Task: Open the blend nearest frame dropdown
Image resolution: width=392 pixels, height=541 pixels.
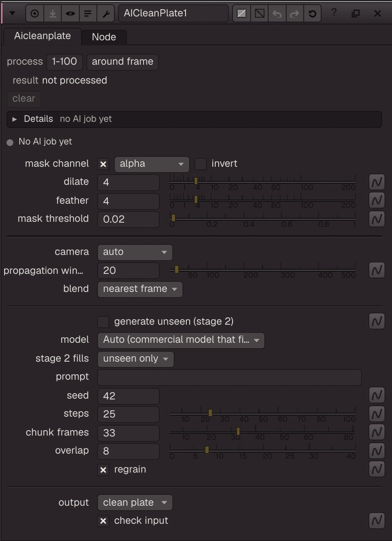Action: click(140, 289)
